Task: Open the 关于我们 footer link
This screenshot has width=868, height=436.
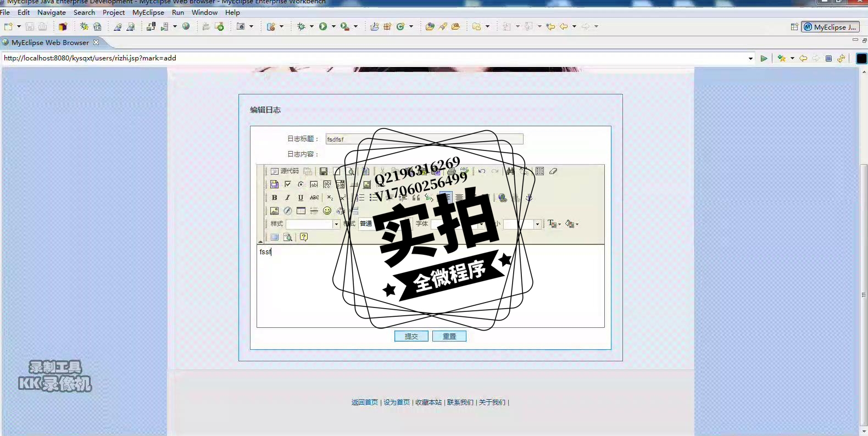Action: click(492, 403)
